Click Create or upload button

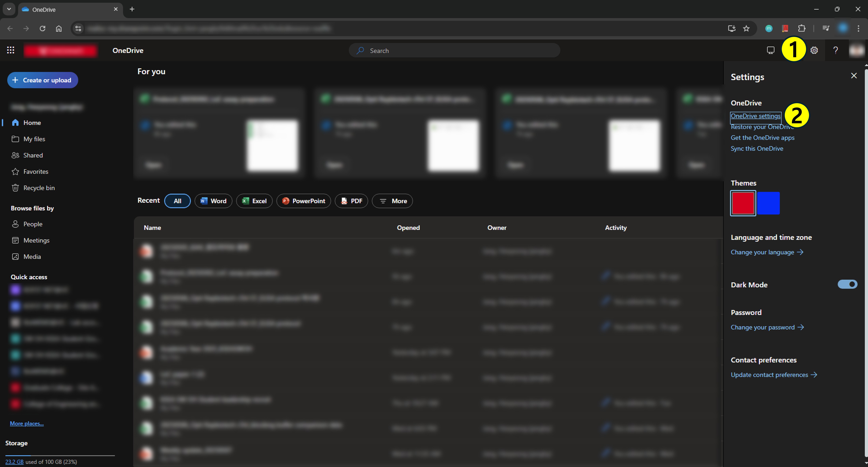click(42, 80)
